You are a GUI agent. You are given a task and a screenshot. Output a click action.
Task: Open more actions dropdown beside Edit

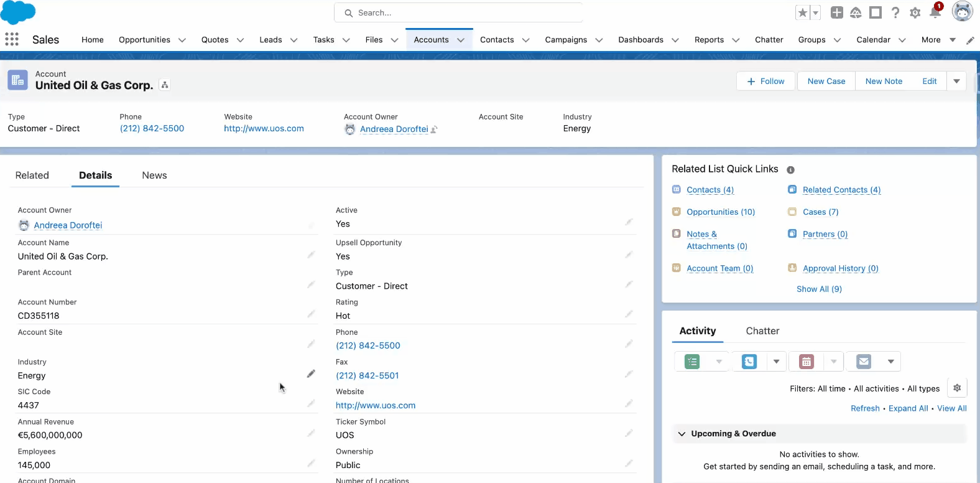(x=956, y=81)
